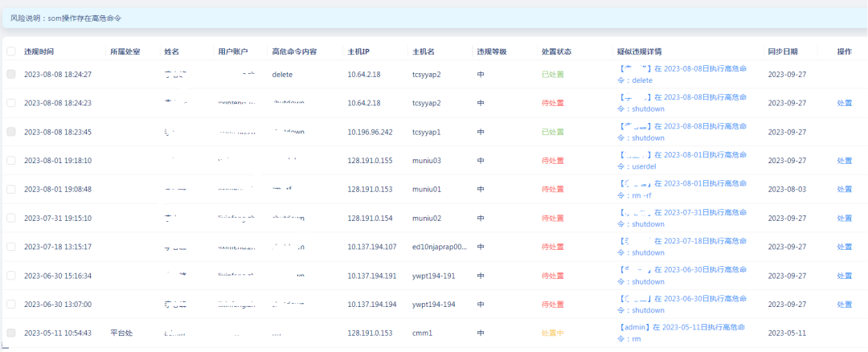Click the host IP 128.191.0.154
Image resolution: width=868 pixels, height=352 pixels.
coord(371,218)
